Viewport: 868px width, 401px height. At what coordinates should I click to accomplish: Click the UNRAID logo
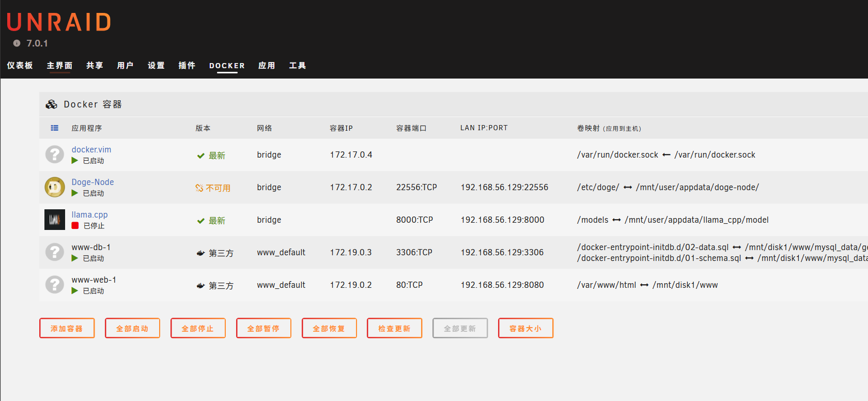point(59,22)
